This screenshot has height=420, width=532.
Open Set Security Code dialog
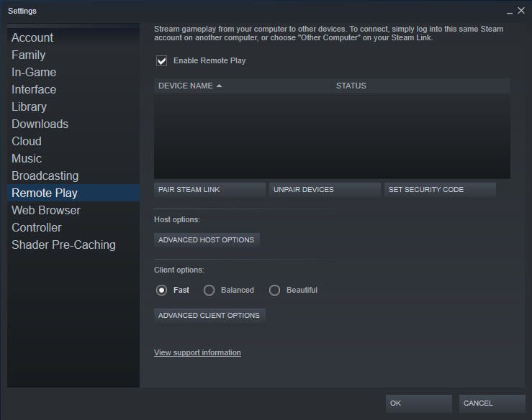point(440,190)
